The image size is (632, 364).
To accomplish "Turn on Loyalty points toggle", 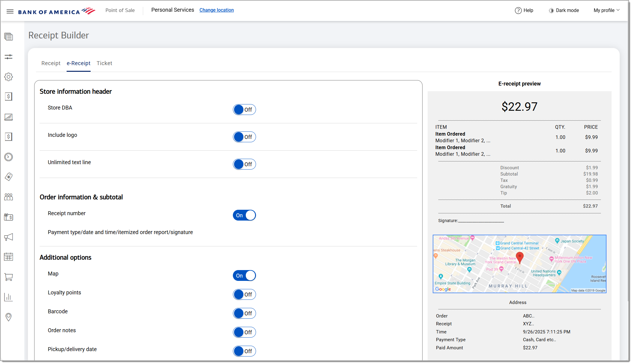I will pyautogui.click(x=244, y=295).
